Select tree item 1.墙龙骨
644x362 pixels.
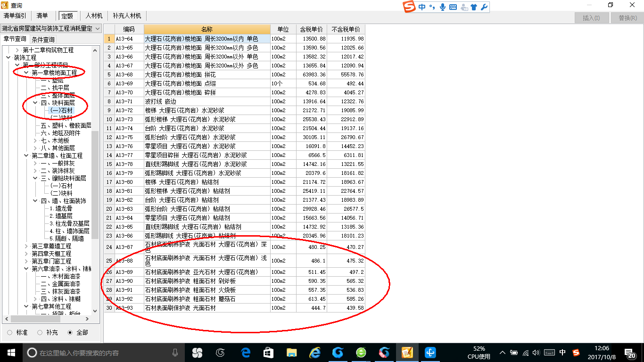[61, 208]
